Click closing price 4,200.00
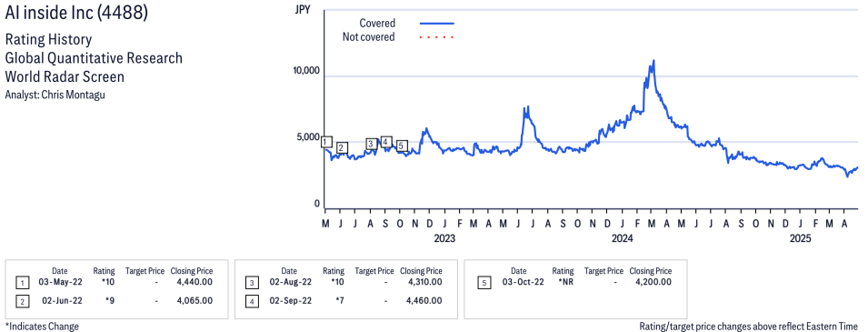The image size is (868, 332). click(x=653, y=282)
